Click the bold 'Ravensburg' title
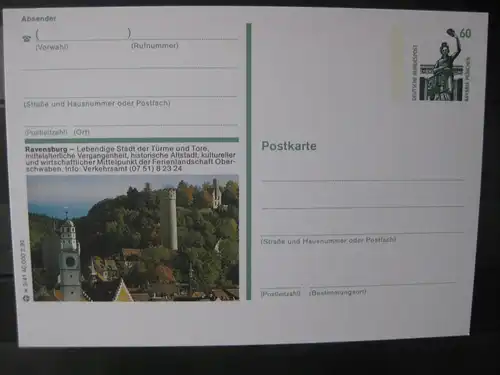Screen dimensions: 500x375 (x=46, y=149)
